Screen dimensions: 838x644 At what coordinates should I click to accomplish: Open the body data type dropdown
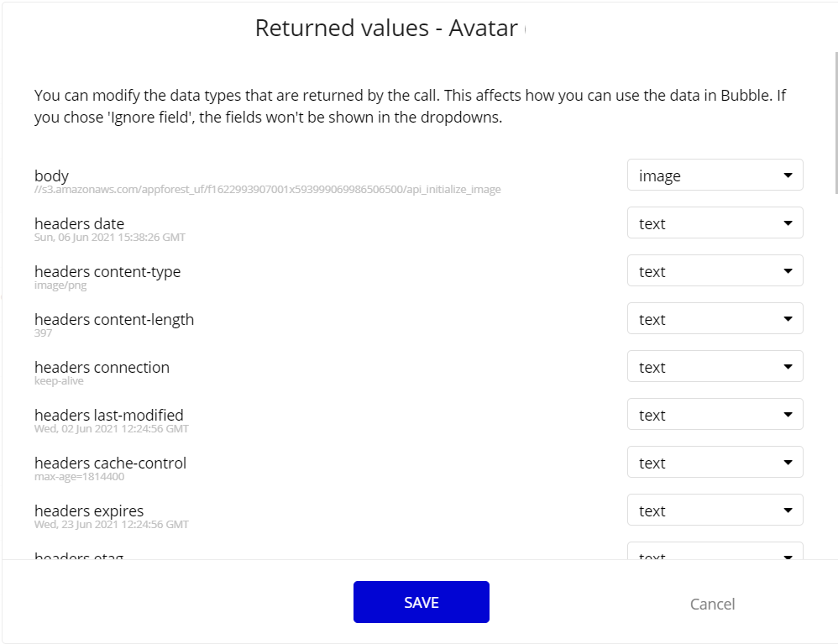tap(715, 175)
